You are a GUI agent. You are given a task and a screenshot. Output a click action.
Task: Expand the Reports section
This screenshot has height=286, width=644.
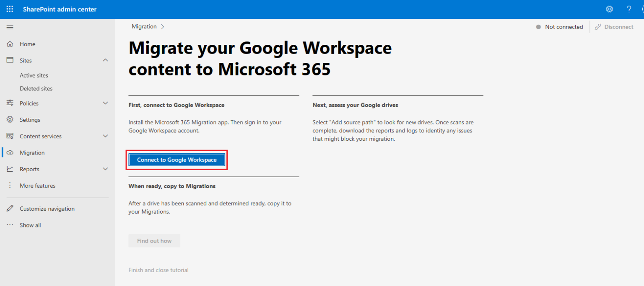click(x=105, y=169)
